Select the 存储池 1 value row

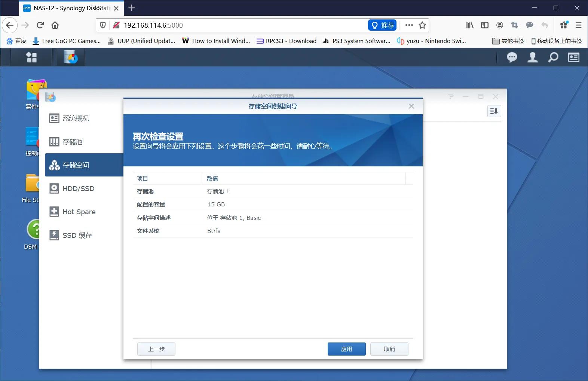click(273, 191)
